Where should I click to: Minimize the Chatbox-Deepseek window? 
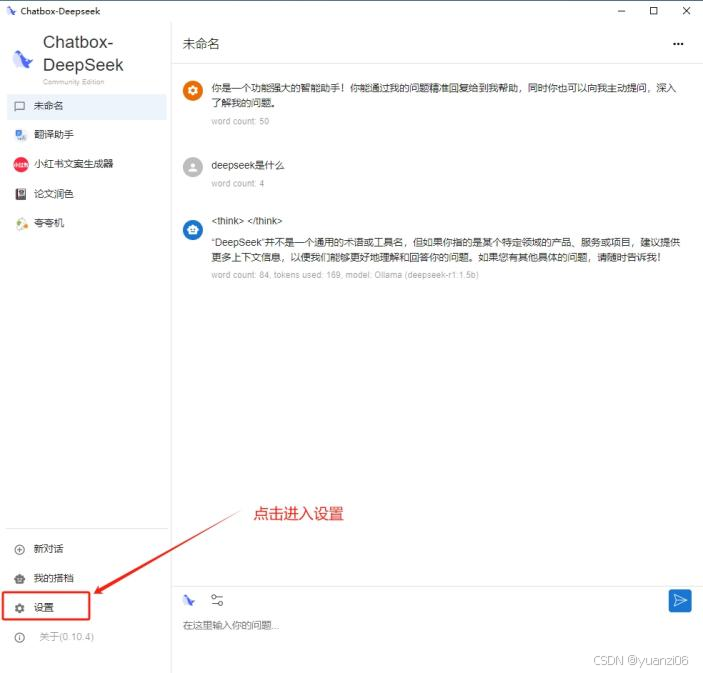click(621, 11)
